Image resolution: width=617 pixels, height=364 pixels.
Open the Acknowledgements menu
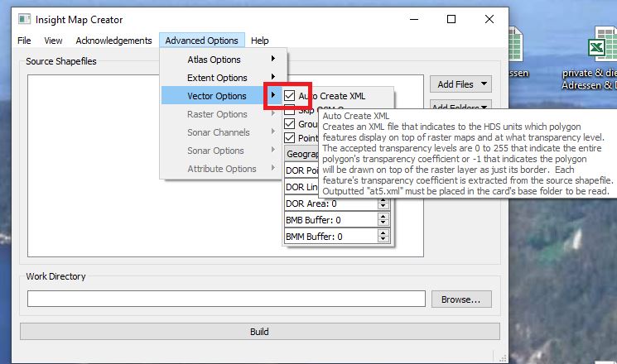coord(113,41)
